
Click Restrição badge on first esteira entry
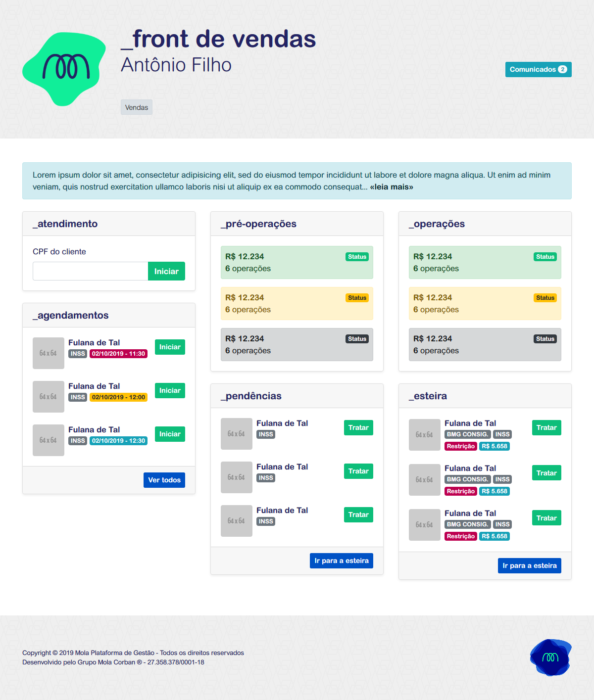tap(460, 446)
